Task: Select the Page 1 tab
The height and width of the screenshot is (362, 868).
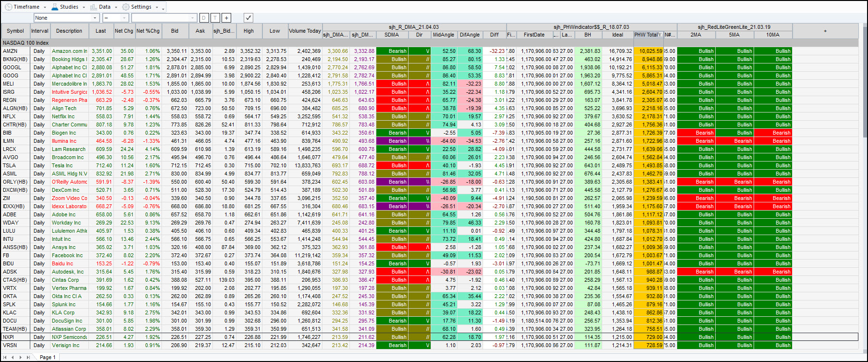Action: click(48, 357)
